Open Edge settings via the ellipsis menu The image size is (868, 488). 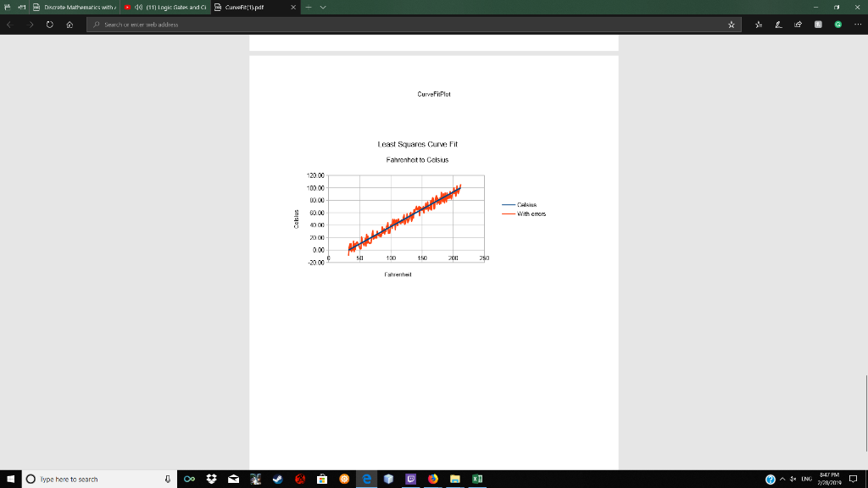coord(856,25)
